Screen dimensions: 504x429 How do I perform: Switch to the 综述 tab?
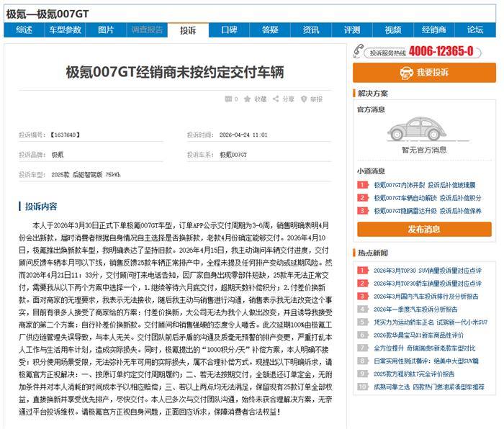[24, 30]
